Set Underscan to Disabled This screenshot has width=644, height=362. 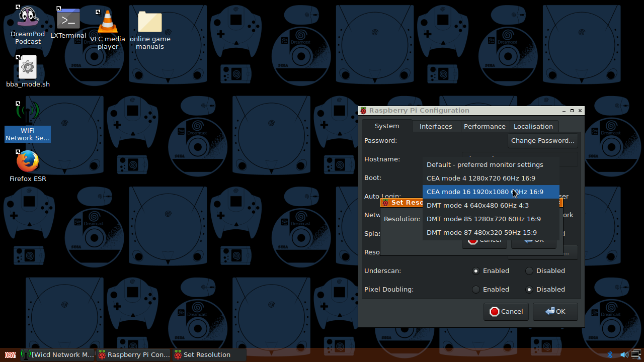[x=545, y=270]
